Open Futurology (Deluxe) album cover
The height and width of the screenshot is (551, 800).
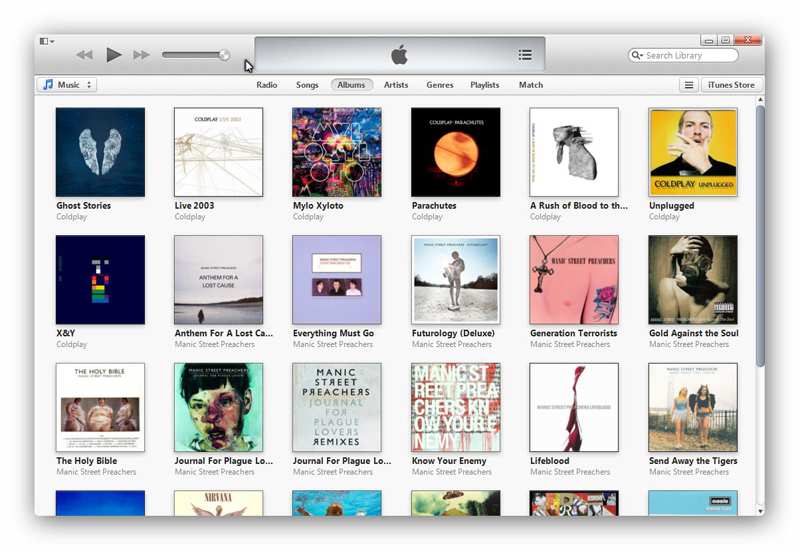pyautogui.click(x=456, y=280)
